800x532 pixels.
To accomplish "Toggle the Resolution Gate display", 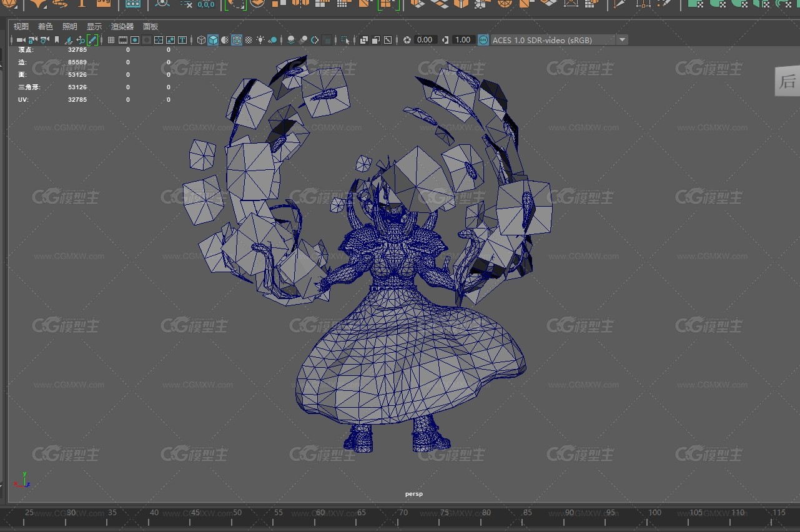I will click(x=134, y=40).
